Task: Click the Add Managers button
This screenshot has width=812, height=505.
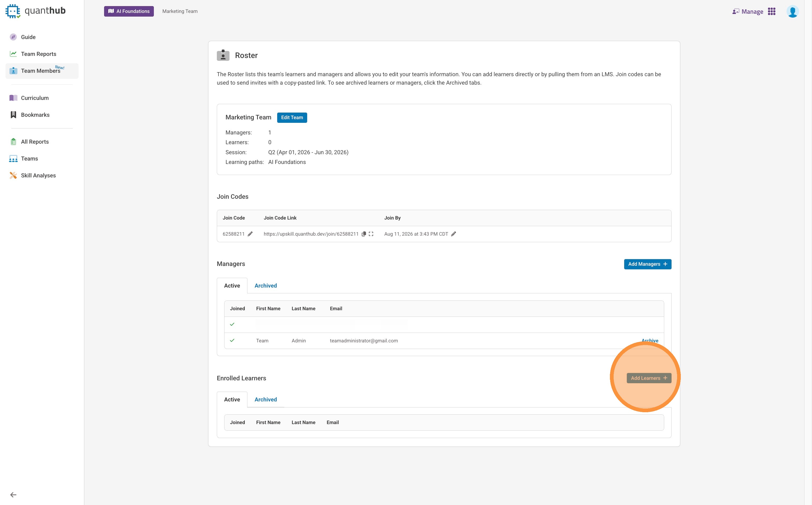Action: tap(647, 264)
